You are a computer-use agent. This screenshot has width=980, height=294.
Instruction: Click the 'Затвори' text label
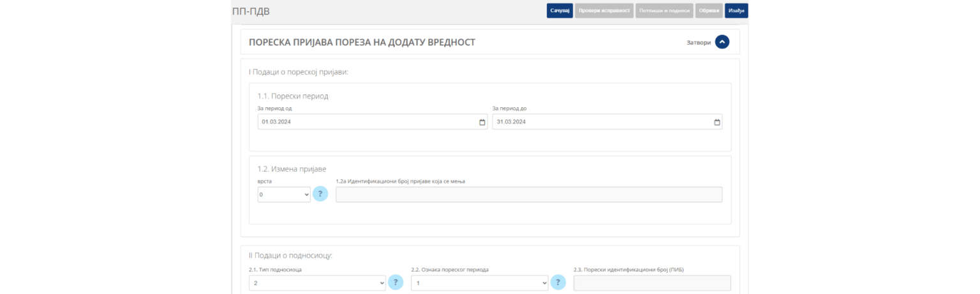point(698,43)
